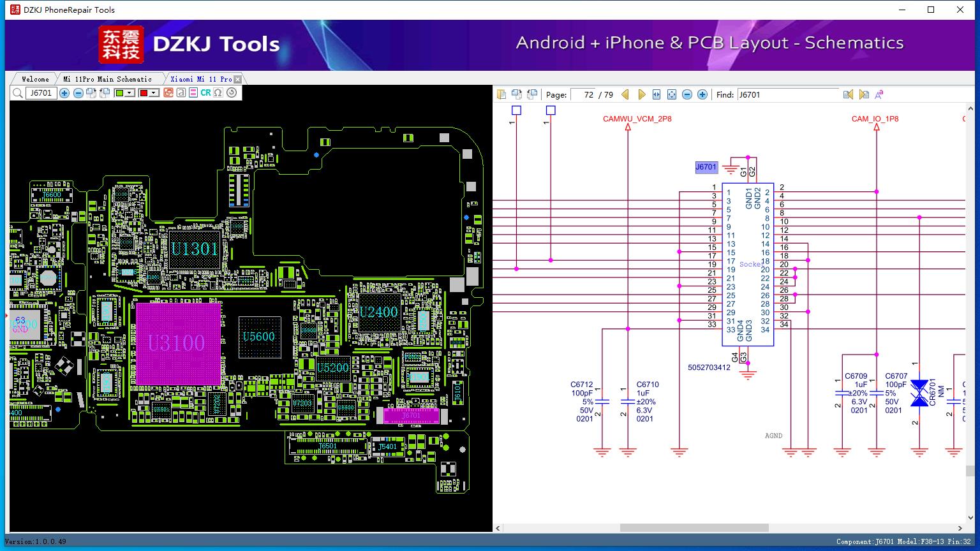This screenshot has height=551, width=980.
Task: Click the schematic Find text field
Action: point(788,94)
